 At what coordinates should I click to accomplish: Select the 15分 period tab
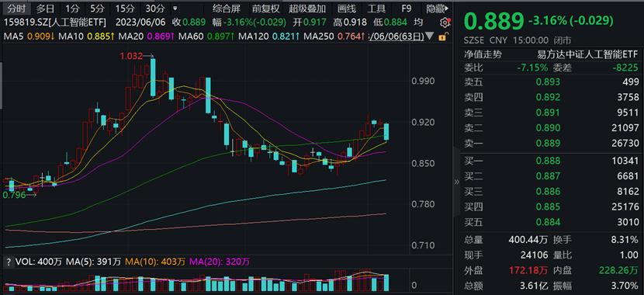pos(125,8)
